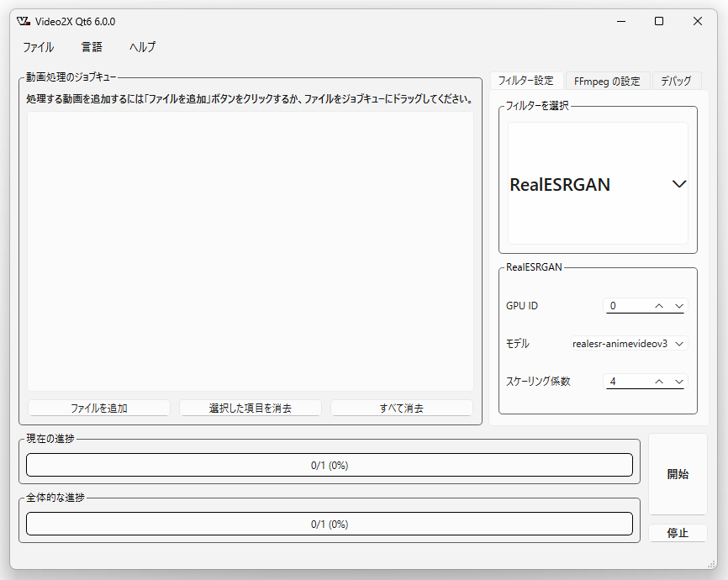Open the ヘルプ menu

click(x=143, y=47)
